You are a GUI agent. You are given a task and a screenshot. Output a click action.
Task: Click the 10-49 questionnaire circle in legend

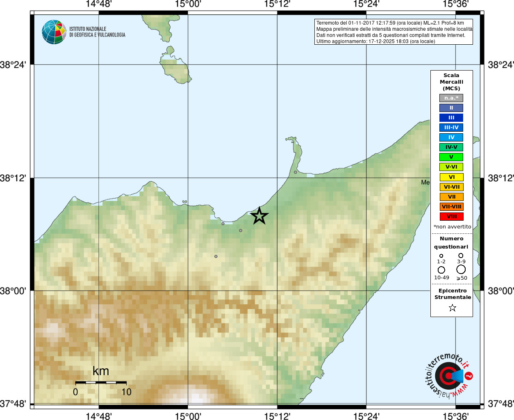tap(441, 270)
